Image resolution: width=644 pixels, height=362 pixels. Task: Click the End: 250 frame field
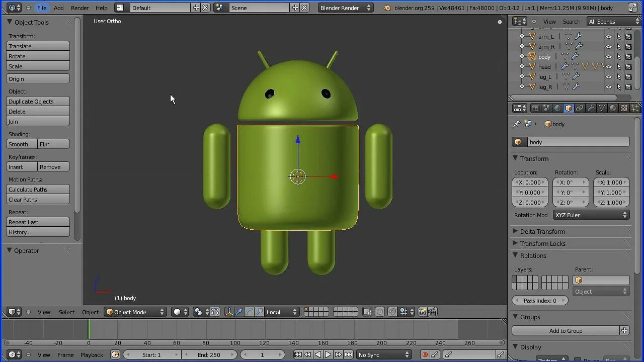click(x=209, y=355)
